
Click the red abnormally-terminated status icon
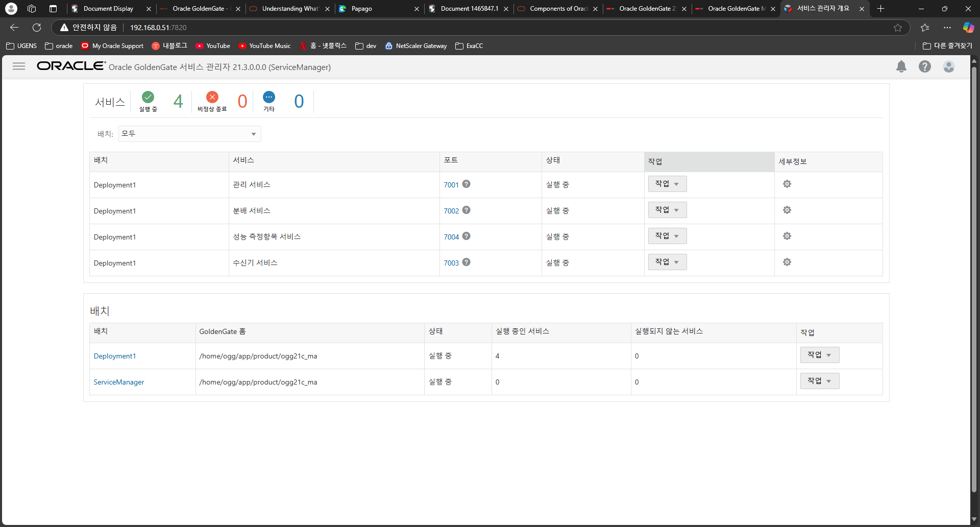coord(212,97)
